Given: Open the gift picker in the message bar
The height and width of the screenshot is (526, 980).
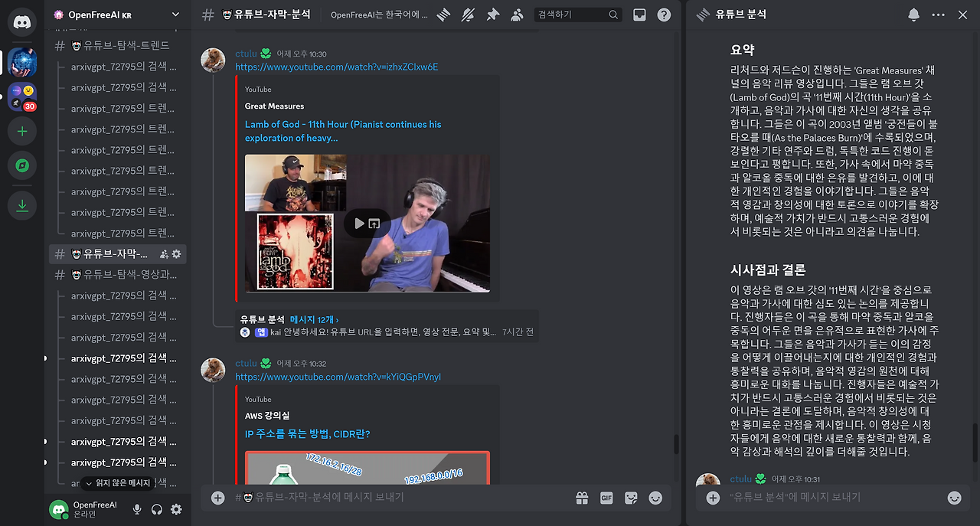Looking at the screenshot, I should pos(582,498).
